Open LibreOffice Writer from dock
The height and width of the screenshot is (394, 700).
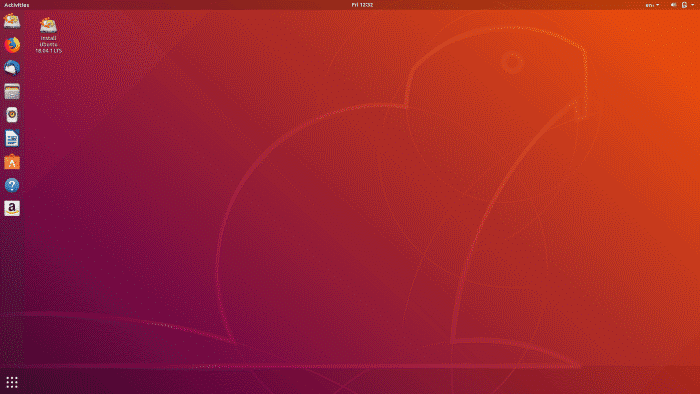(x=12, y=139)
